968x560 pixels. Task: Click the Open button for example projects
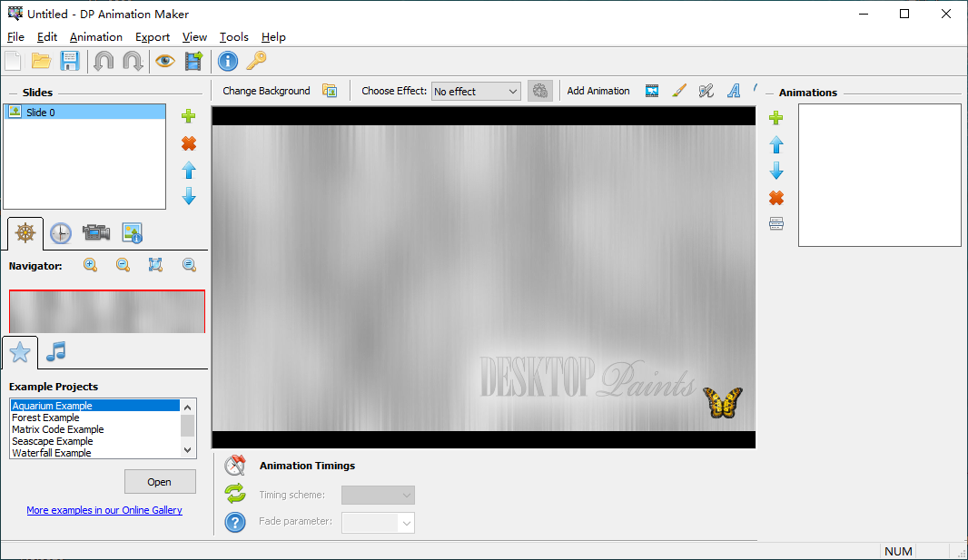coord(160,481)
